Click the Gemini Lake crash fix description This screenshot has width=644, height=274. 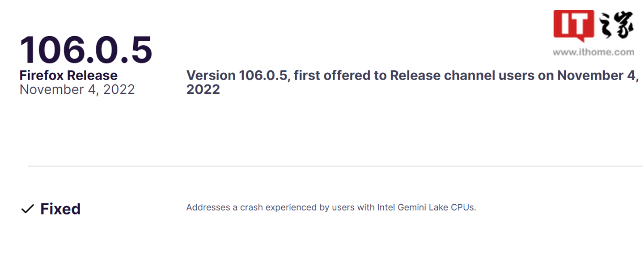[331, 207]
